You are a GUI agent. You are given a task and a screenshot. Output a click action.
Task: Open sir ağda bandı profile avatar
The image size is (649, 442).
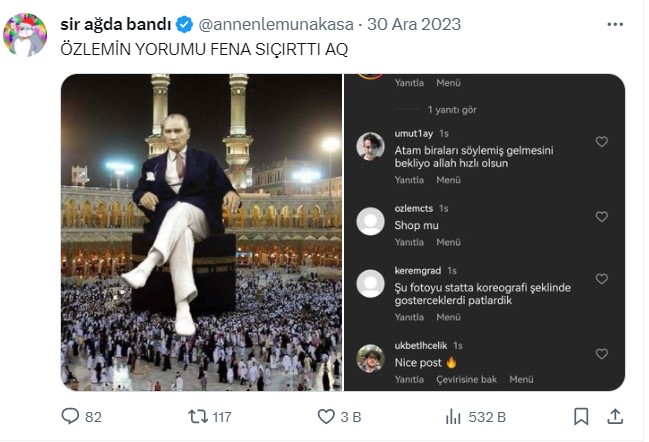pyautogui.click(x=26, y=35)
